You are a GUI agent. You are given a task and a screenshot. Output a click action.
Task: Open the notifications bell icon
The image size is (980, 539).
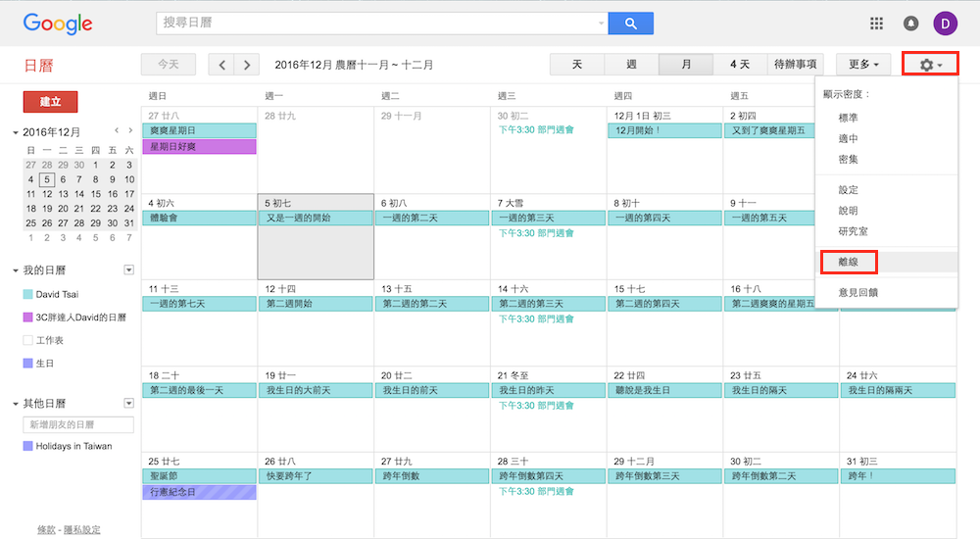pos(911,24)
